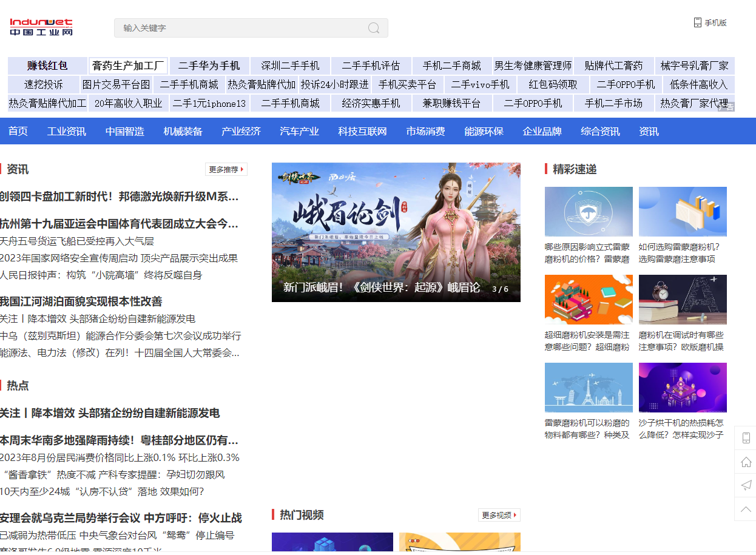This screenshot has width=756, height=555.
Task: Open the thumbnail above 磨粉机在调试时有哪些注意事项
Action: point(683,300)
